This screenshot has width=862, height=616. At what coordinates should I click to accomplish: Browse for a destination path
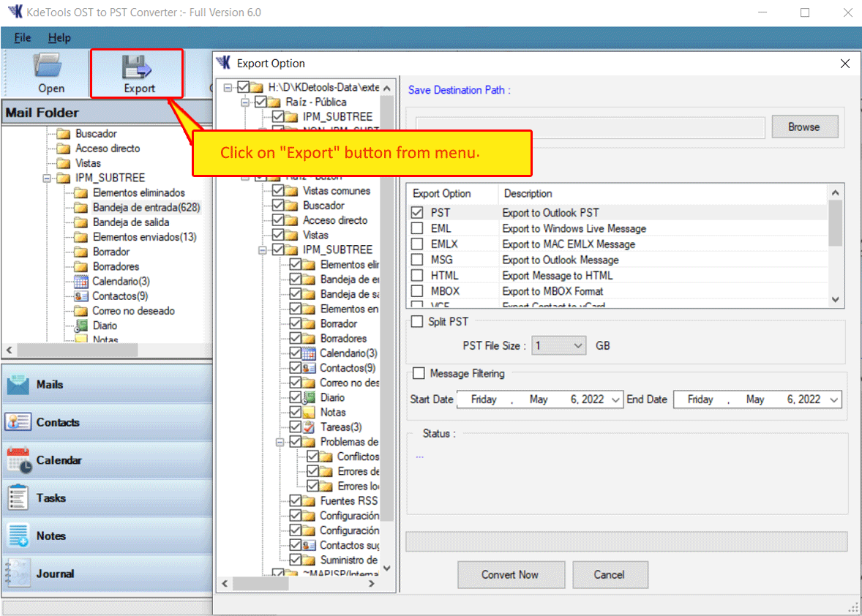point(805,126)
